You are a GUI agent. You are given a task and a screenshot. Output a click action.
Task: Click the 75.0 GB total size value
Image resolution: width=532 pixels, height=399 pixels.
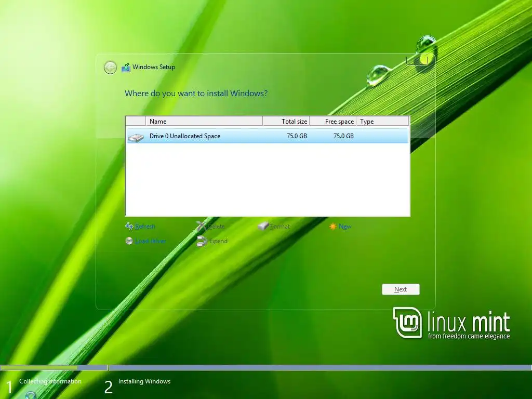tap(297, 136)
